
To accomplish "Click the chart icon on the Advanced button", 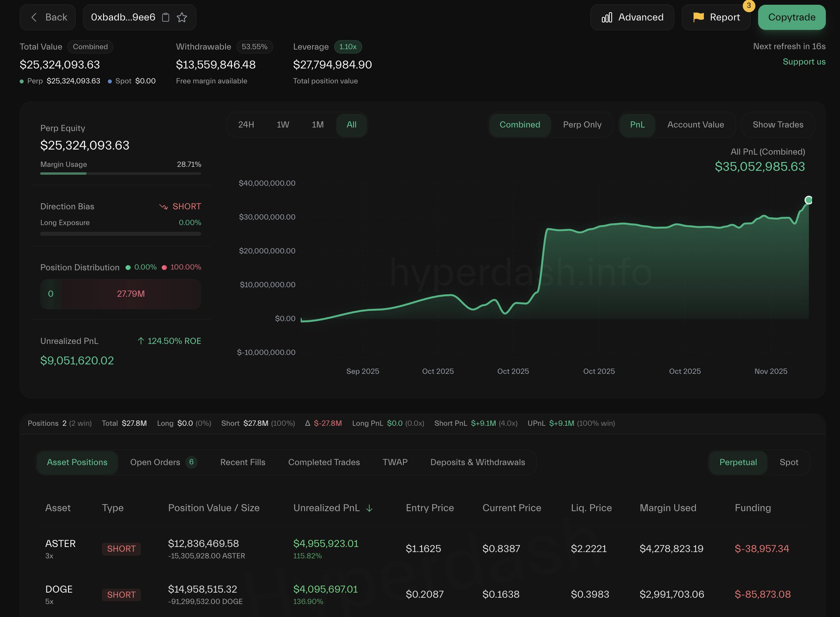I will pos(607,17).
